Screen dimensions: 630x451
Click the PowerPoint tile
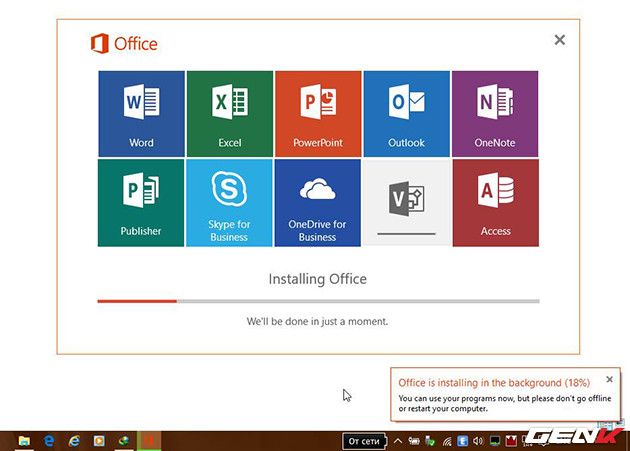(x=318, y=114)
